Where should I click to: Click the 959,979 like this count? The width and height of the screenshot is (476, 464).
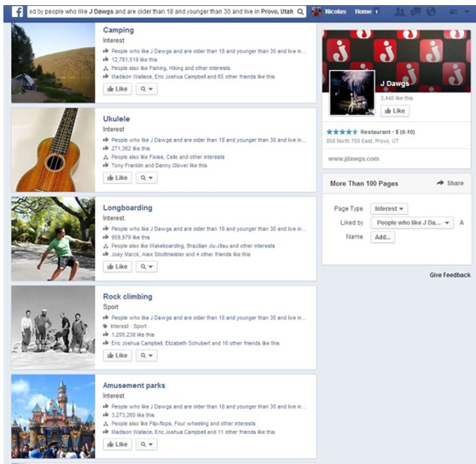(x=131, y=237)
